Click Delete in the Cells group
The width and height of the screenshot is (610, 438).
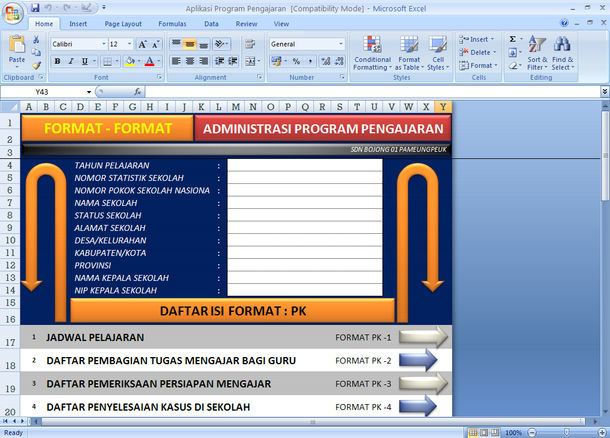click(477, 52)
